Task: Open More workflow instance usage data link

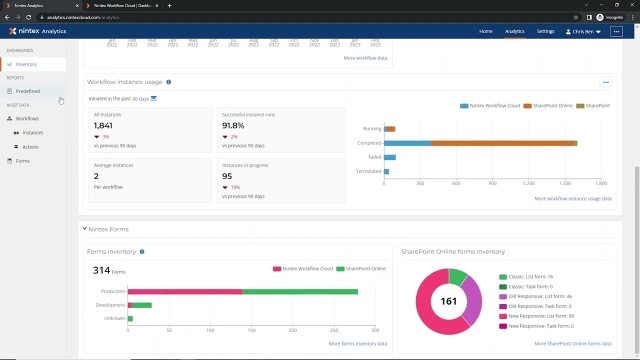Action: pos(573,199)
